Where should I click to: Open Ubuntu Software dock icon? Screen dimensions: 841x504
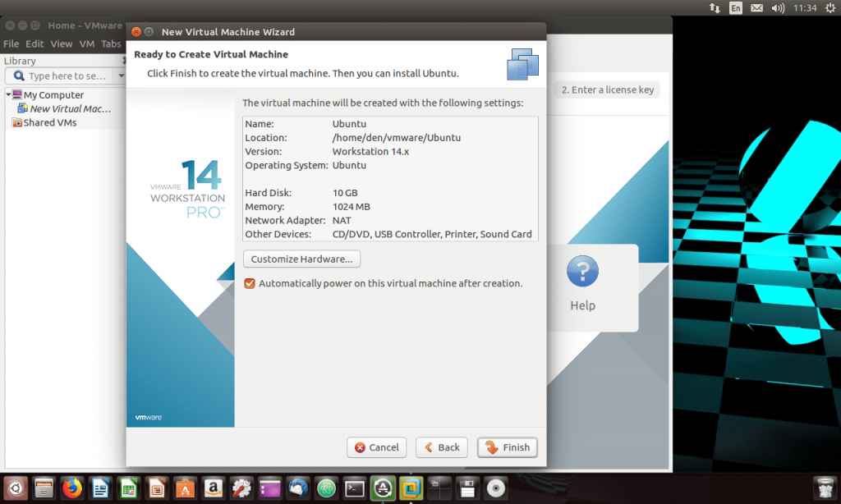[x=185, y=488]
